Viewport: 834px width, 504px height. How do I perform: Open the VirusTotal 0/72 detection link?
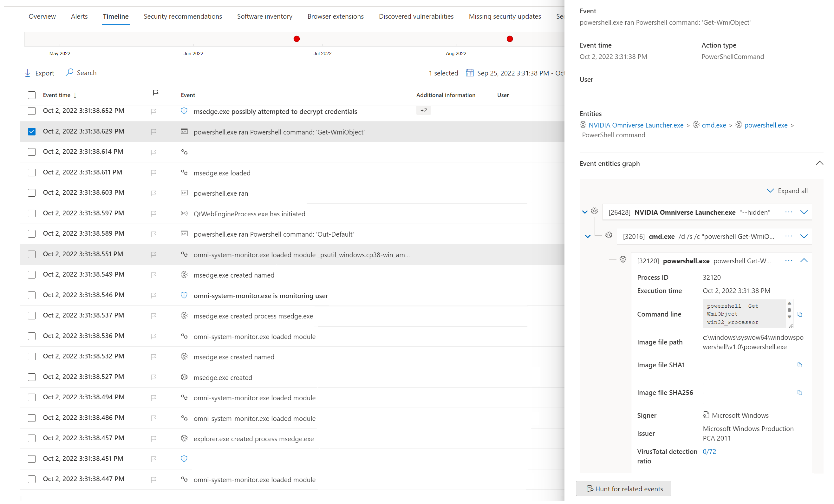coord(709,452)
